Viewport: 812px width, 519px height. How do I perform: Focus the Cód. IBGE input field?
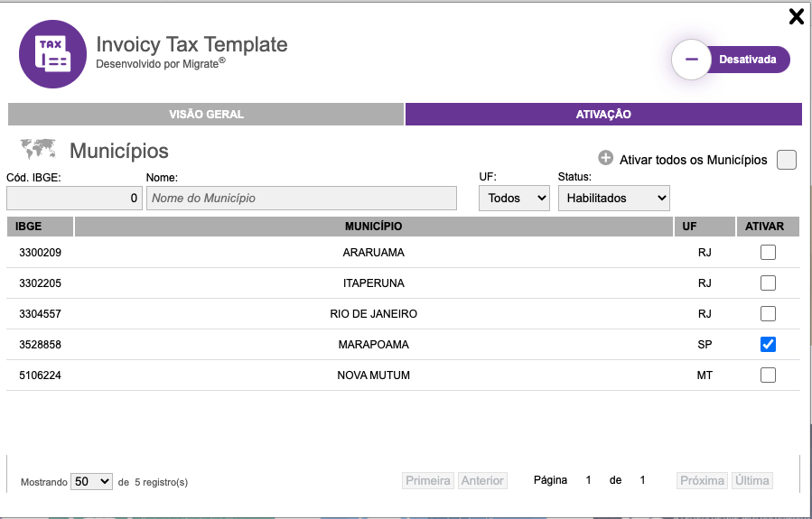tap(74, 198)
